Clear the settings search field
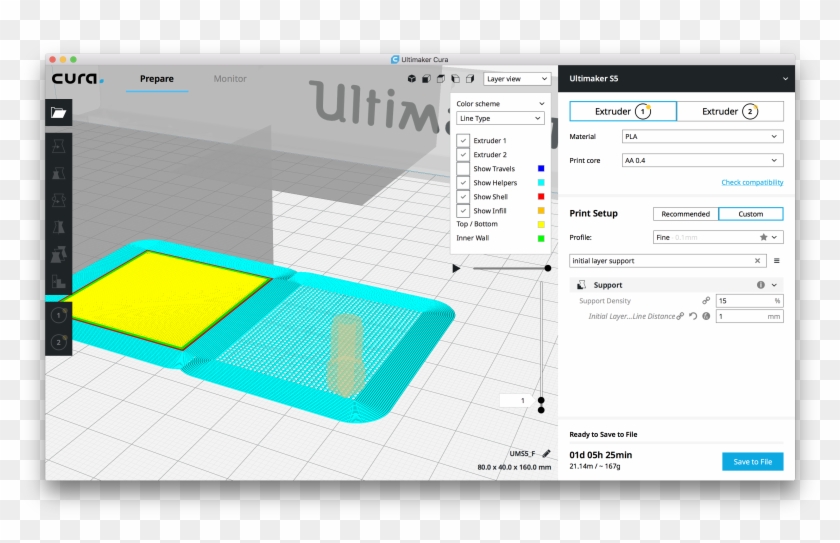 [x=757, y=260]
